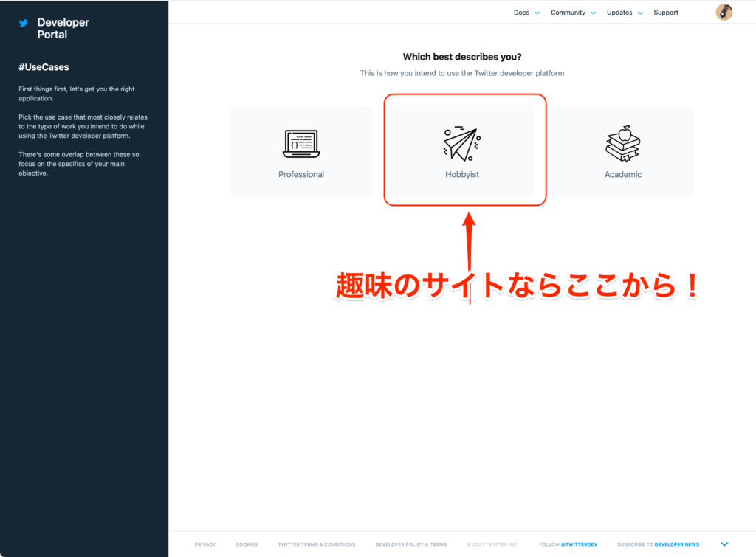Click the Twitter bird logo

click(23, 23)
